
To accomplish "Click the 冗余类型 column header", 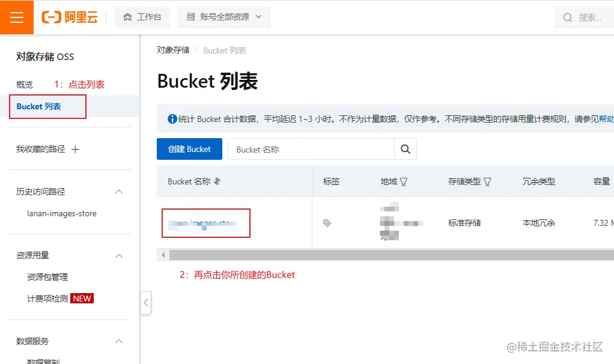I will pos(539,181).
